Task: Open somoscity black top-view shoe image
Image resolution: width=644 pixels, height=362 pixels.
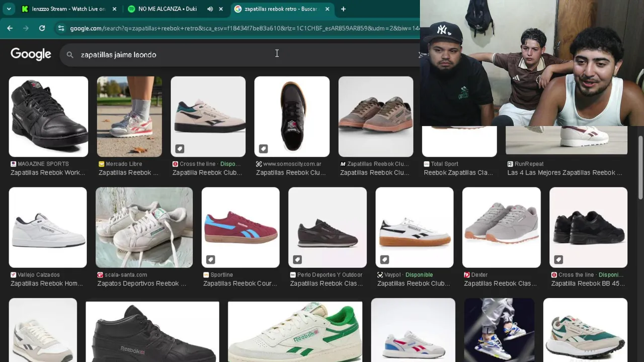Action: (292, 117)
